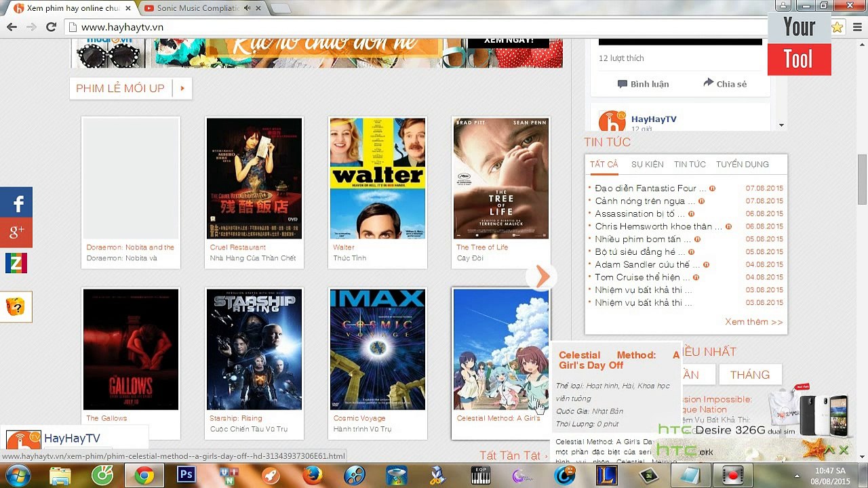Click the PHIM LẺ MỚI UP heading
The width and height of the screenshot is (868, 488).
tap(120, 89)
